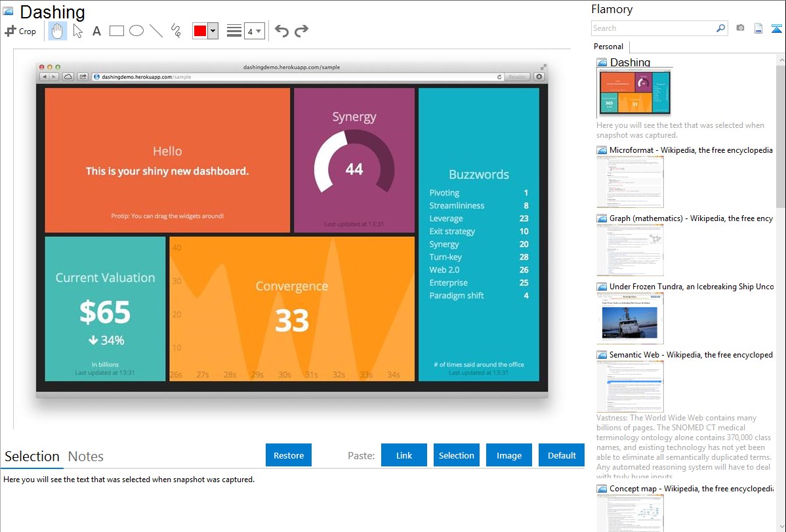This screenshot has width=786, height=532.
Task: Click the document page icon in Flamory panel
Action: [x=758, y=28]
